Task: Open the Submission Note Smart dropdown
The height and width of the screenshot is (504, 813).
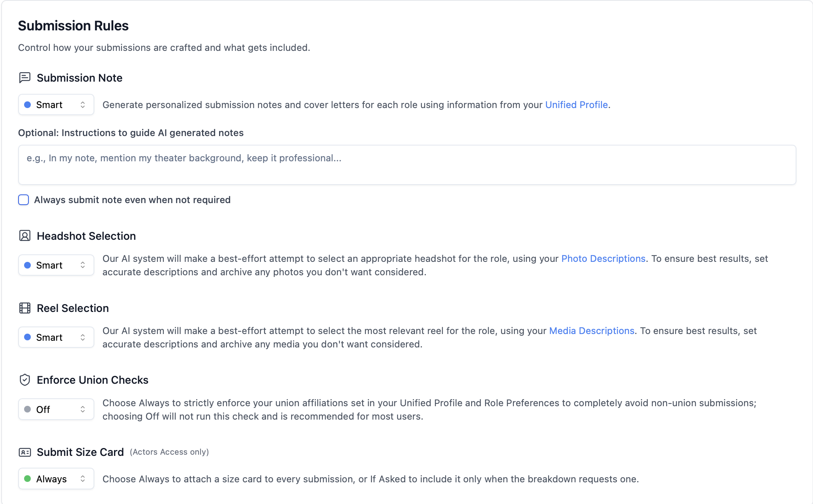Action: tap(56, 105)
